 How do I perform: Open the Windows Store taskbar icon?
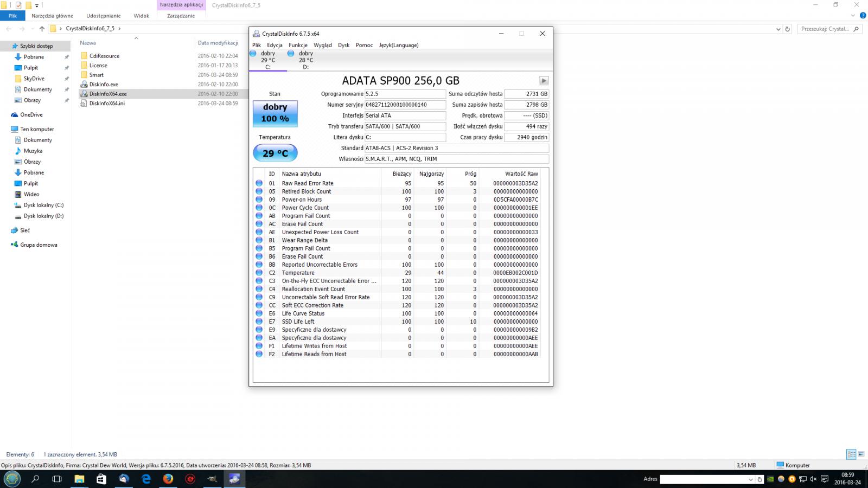(101, 479)
